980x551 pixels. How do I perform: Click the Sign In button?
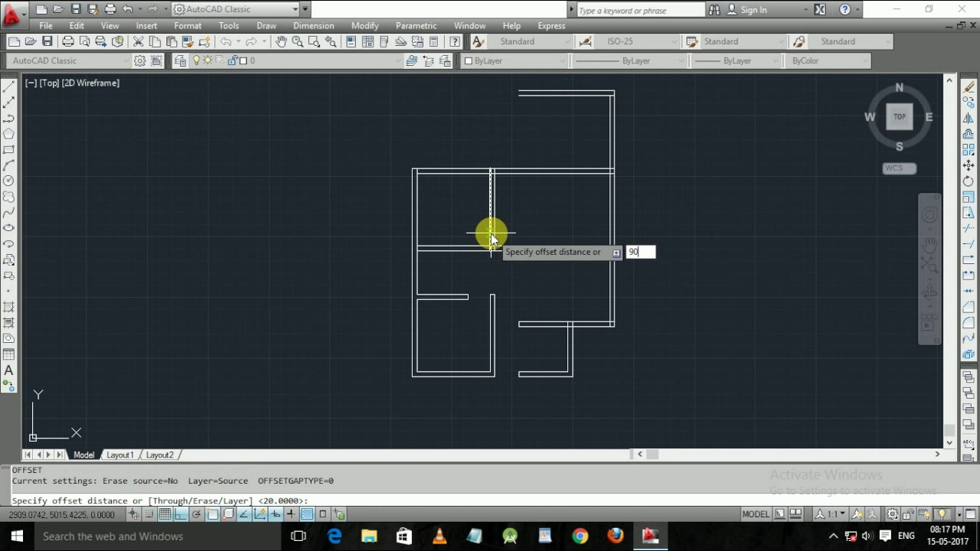click(x=746, y=10)
